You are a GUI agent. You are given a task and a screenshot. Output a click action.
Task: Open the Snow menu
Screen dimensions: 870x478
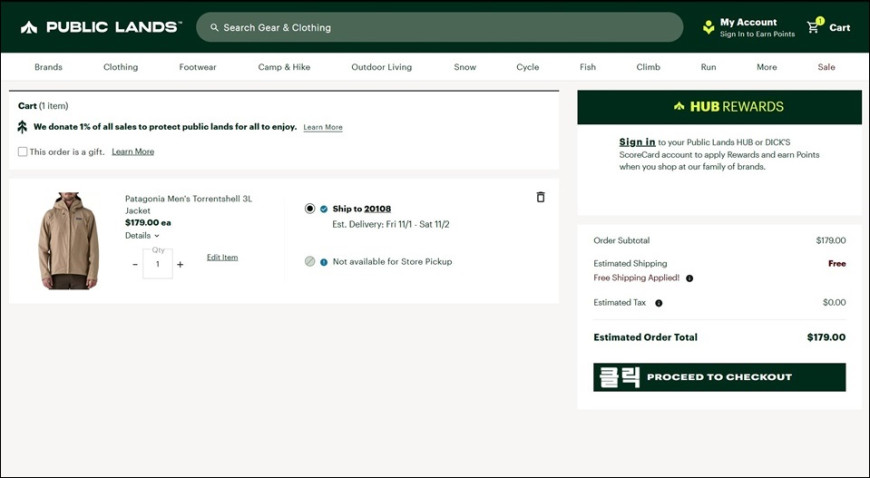[465, 67]
